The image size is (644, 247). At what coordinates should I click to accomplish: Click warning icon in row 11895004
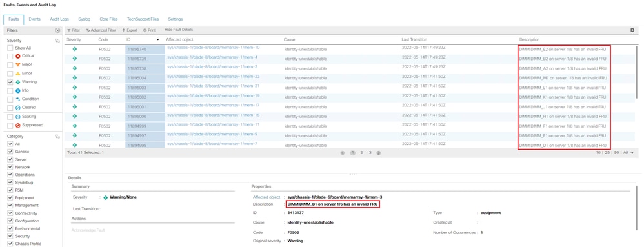point(75,77)
